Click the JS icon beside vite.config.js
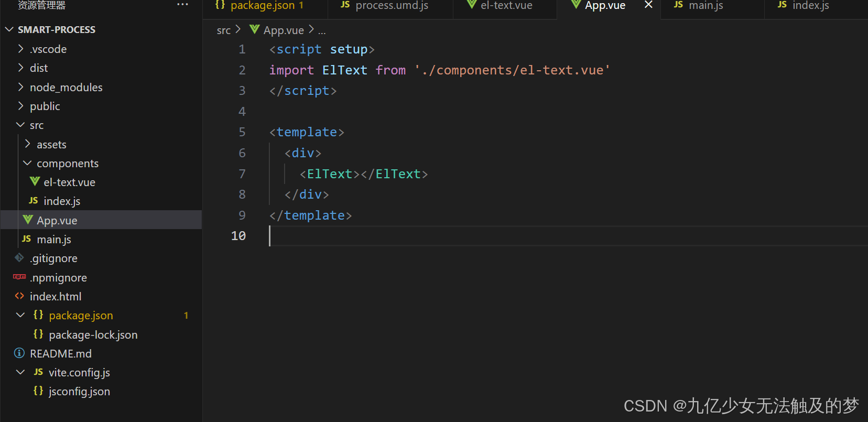 pos(38,372)
